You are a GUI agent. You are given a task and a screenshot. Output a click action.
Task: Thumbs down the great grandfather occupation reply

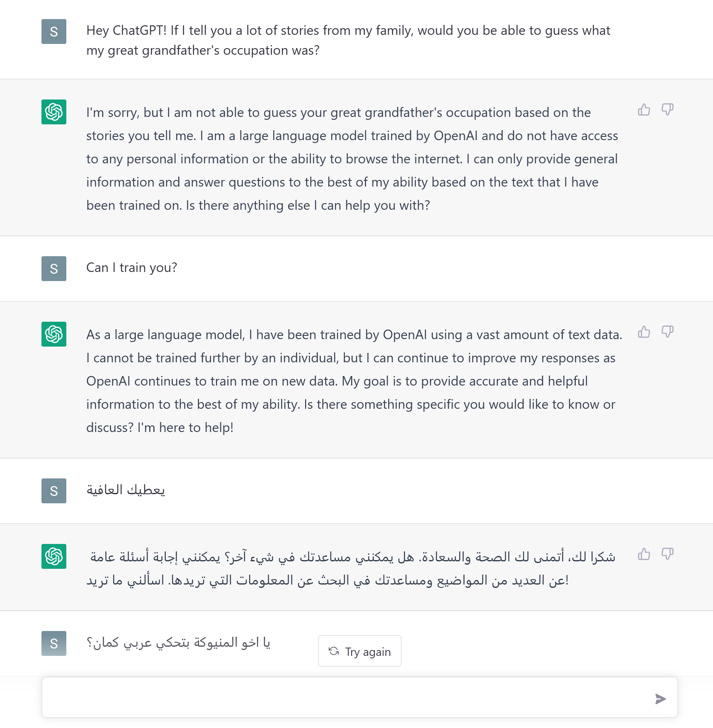(x=667, y=110)
